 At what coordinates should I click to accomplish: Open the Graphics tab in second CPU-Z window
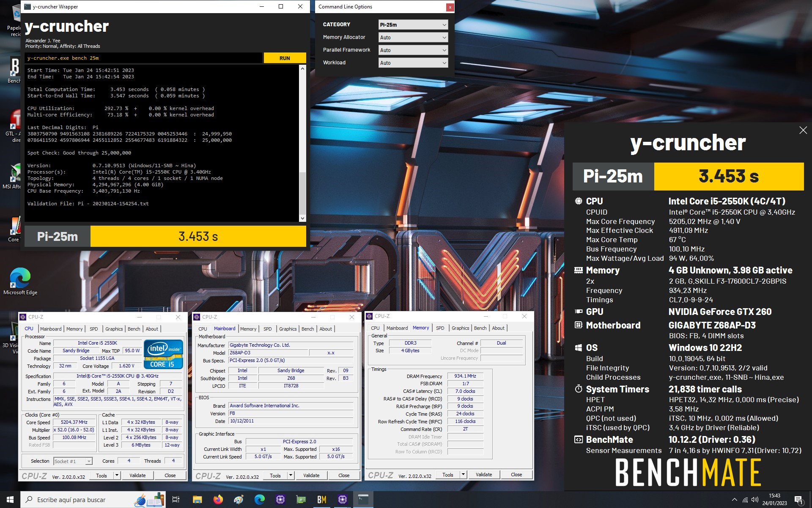288,329
